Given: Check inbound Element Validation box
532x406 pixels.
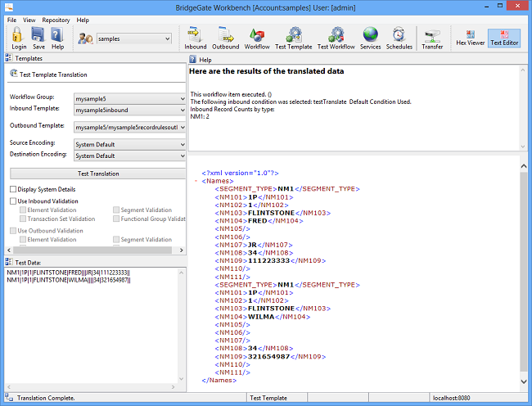Looking at the screenshot, I should tap(23, 210).
